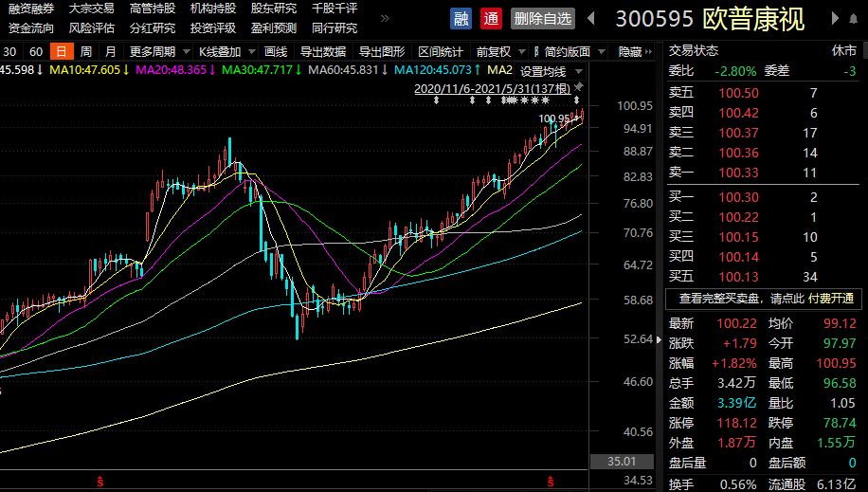
Task: Select monthly 月 K-line period
Action: tap(110, 52)
